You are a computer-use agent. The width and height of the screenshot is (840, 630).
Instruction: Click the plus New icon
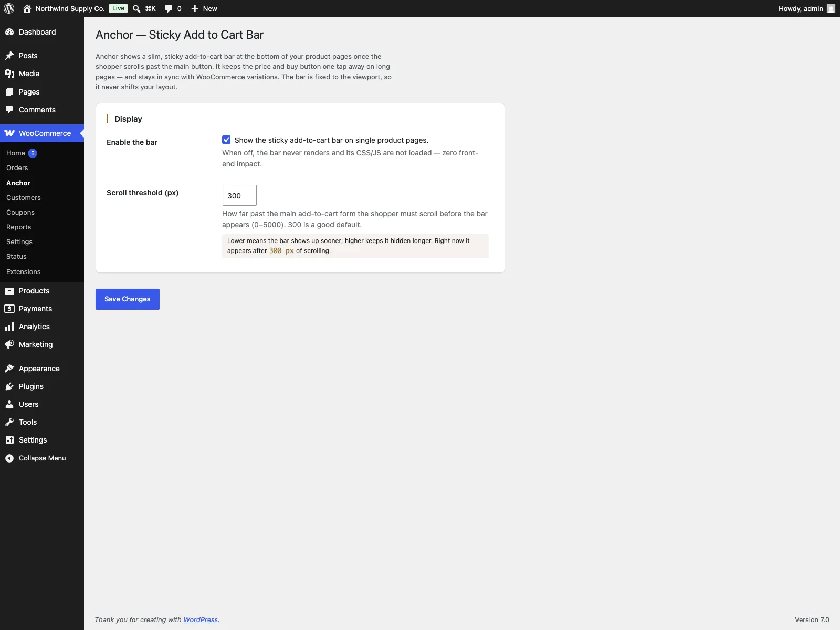(x=195, y=8)
